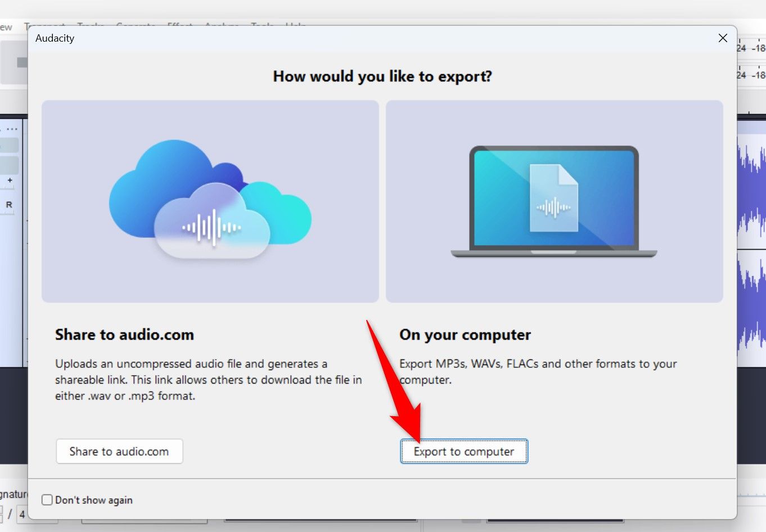766x532 pixels.
Task: Open the partially hidden View menu
Action: [6, 27]
